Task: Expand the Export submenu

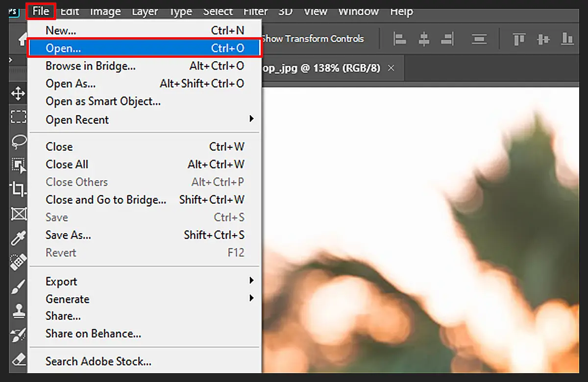Action: (144, 282)
